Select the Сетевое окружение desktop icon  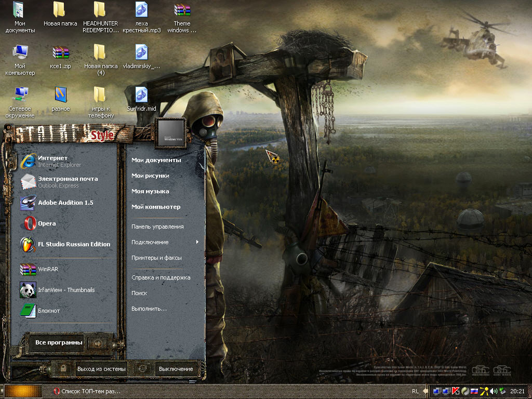[x=20, y=102]
